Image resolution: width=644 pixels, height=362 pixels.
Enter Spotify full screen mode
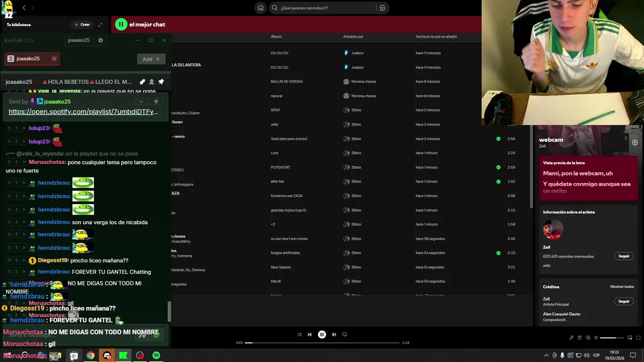638,338
